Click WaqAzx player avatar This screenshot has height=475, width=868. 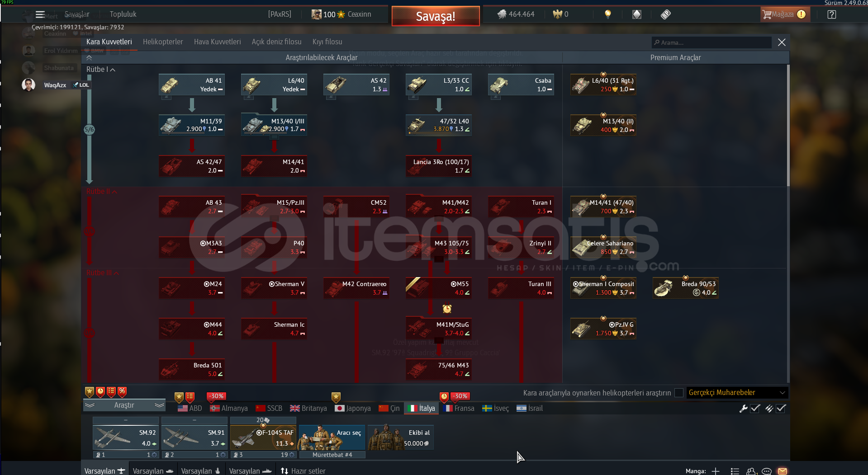(x=28, y=85)
